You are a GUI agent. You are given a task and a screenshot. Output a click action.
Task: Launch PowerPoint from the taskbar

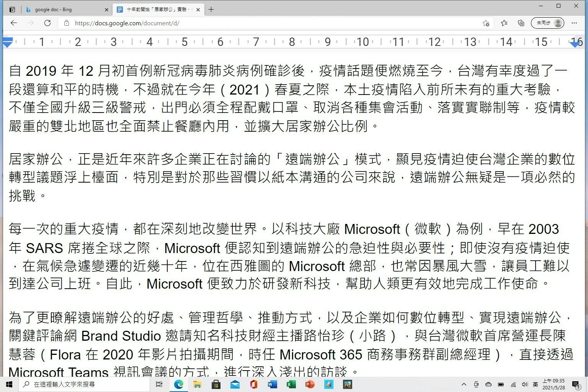point(310,384)
